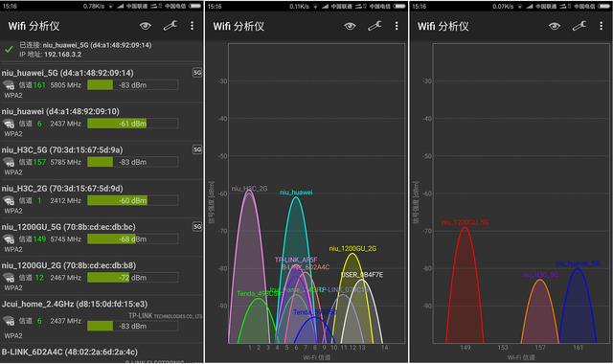Tap 2467 MHz frequency text
The width and height of the screenshot is (613, 364).
(65, 278)
